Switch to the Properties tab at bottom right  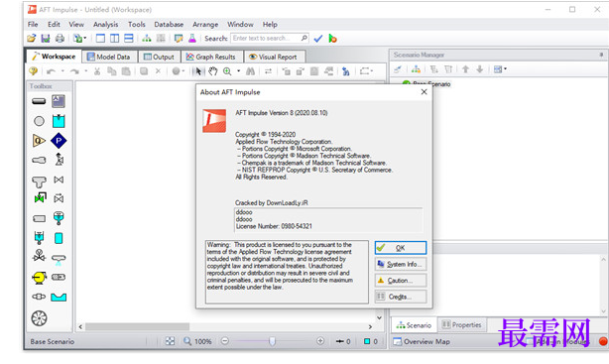click(462, 324)
